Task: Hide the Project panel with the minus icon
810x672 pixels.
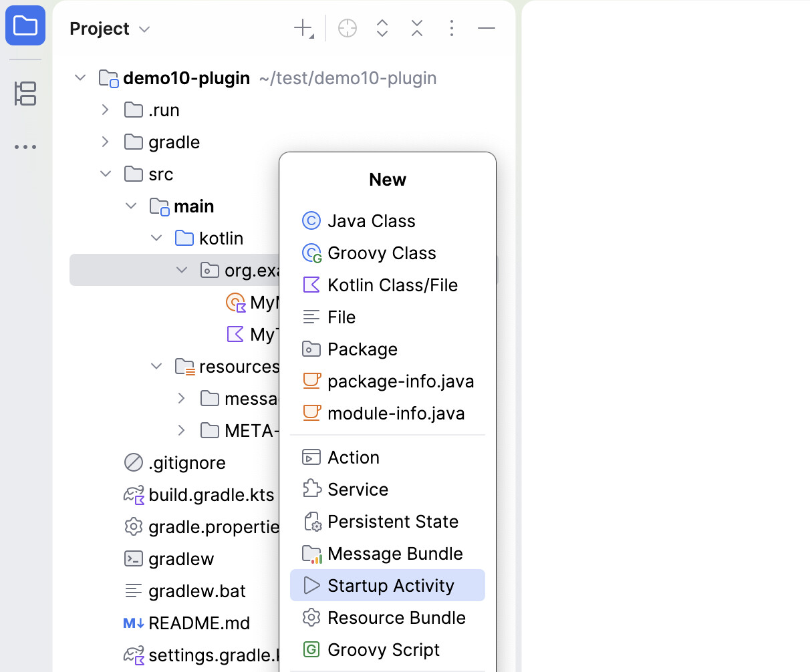Action: click(486, 28)
